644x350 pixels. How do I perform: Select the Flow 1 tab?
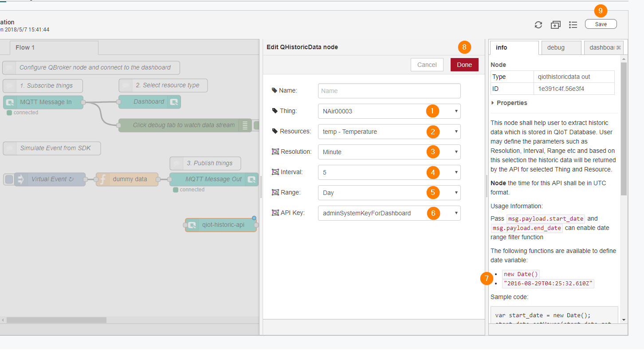pyautogui.click(x=25, y=47)
